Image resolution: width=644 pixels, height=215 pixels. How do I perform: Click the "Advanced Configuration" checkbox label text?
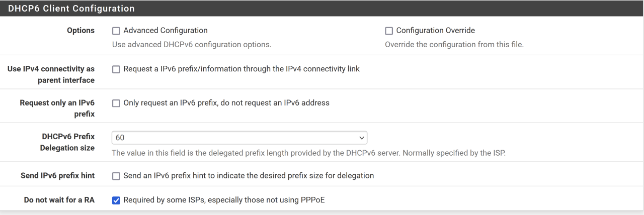point(166,31)
